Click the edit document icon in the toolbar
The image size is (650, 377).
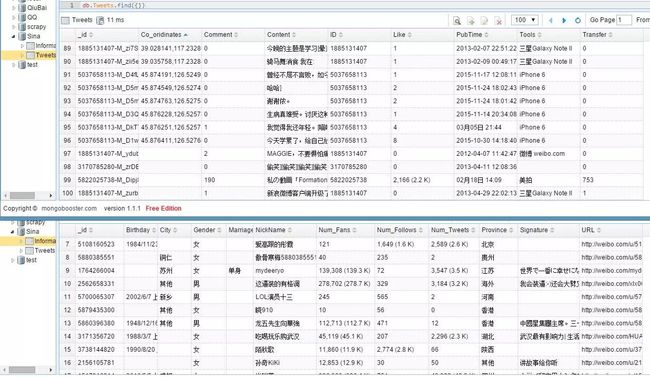point(484,20)
